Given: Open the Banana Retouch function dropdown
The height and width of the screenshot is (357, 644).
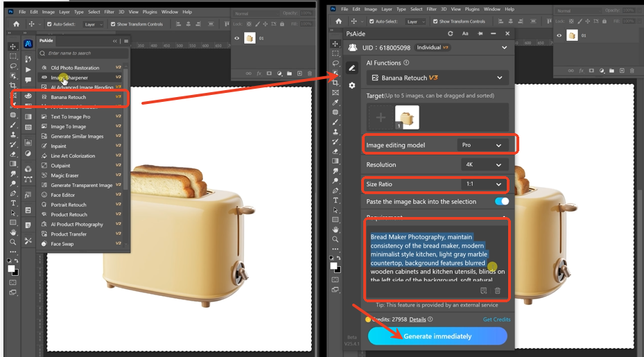Looking at the screenshot, I should pos(437,78).
